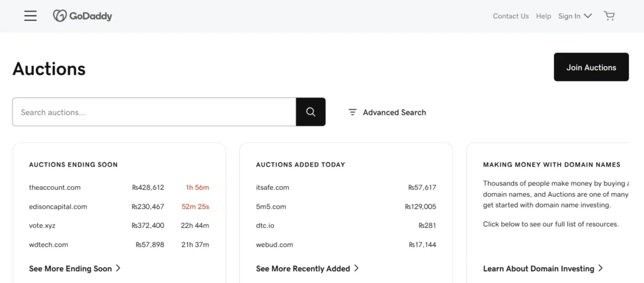Open the hamburger navigation menu
This screenshot has width=644, height=283.
pyautogui.click(x=30, y=16)
